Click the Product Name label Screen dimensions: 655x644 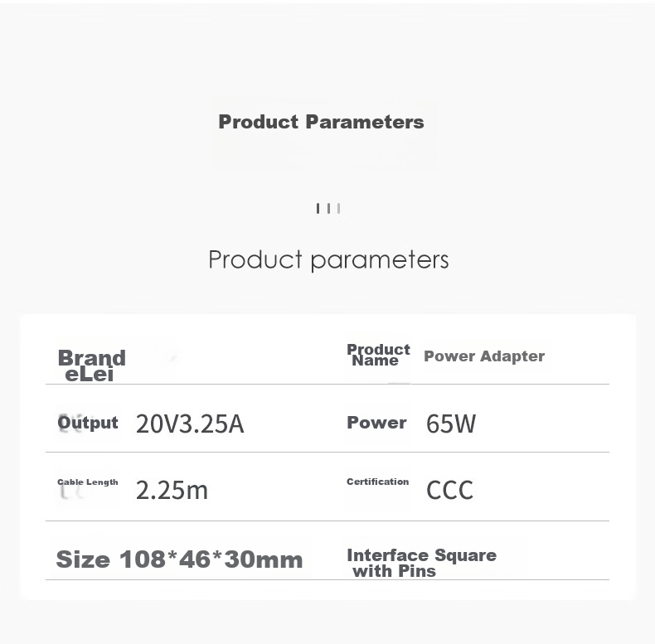point(378,355)
